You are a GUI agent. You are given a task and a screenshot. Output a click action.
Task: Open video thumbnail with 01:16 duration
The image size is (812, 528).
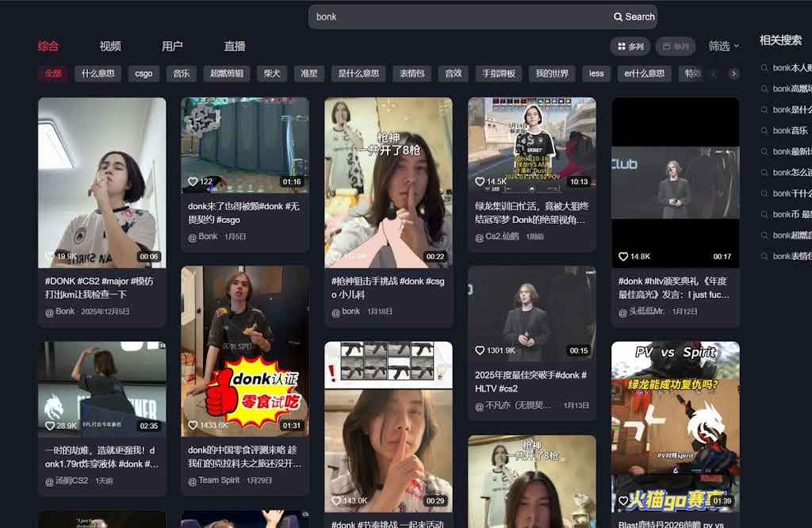click(245, 145)
